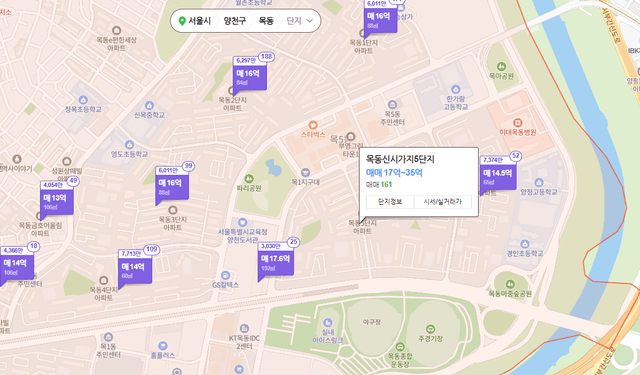Click the 목동종합운동장 icon

click(x=400, y=346)
